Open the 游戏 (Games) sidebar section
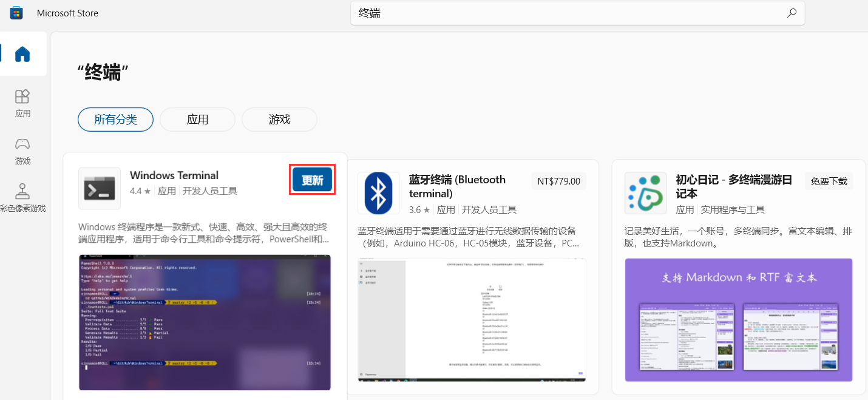868x400 pixels. (22, 151)
